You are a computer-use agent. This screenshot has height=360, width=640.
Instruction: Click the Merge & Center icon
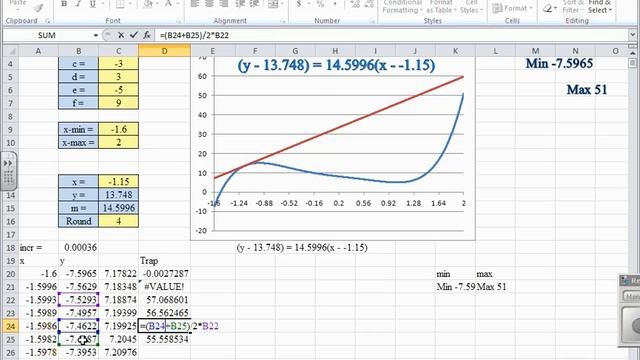click(x=272, y=4)
